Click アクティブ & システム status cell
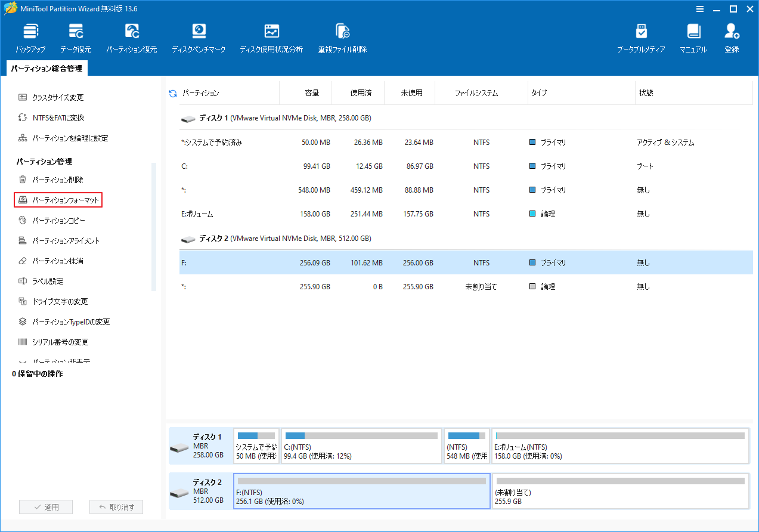The width and height of the screenshot is (759, 532). tap(665, 143)
